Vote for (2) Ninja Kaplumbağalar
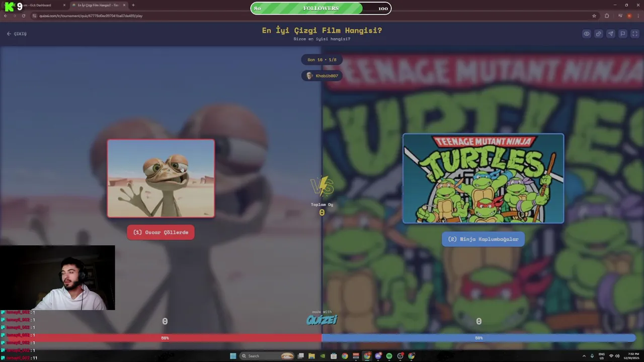Image resolution: width=644 pixels, height=362 pixels. pyautogui.click(x=483, y=239)
